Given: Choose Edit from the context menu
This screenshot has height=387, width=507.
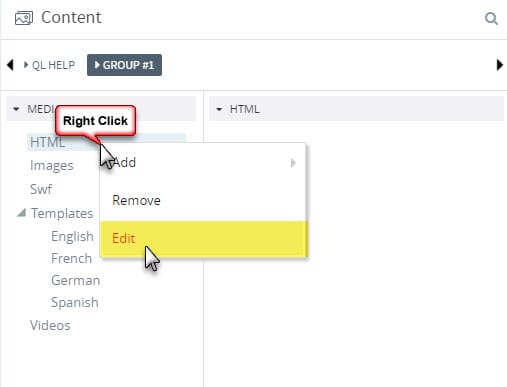Looking at the screenshot, I should click(x=203, y=239).
